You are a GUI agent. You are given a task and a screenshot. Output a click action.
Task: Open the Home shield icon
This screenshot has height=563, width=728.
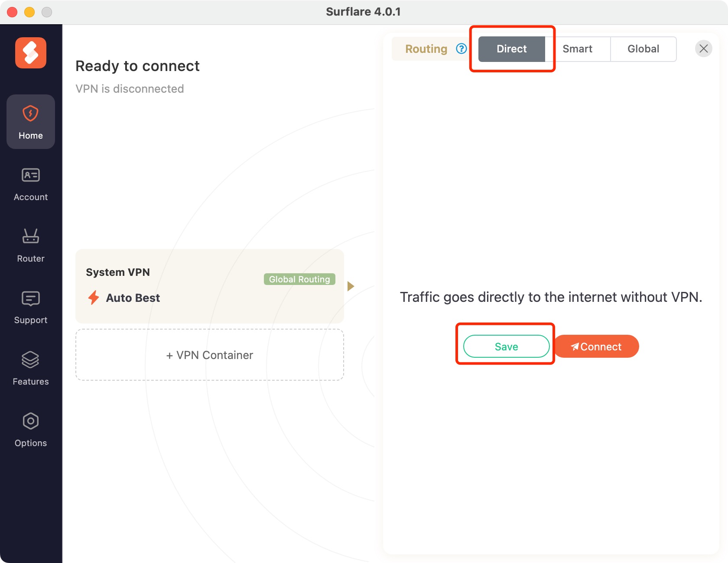pos(30,114)
